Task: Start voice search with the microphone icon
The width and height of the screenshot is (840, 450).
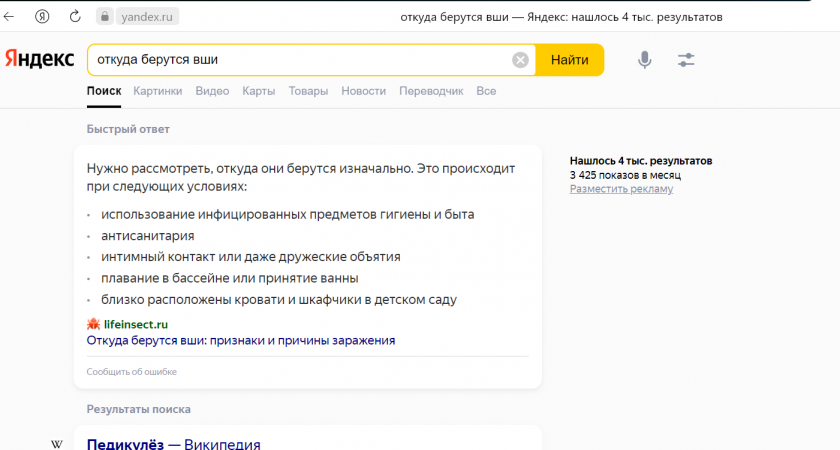Action: click(x=645, y=59)
